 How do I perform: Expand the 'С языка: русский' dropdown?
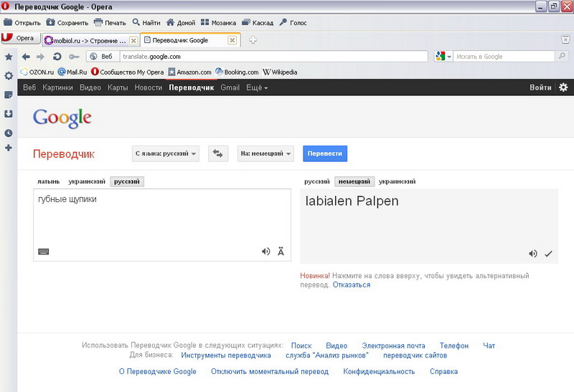point(165,153)
